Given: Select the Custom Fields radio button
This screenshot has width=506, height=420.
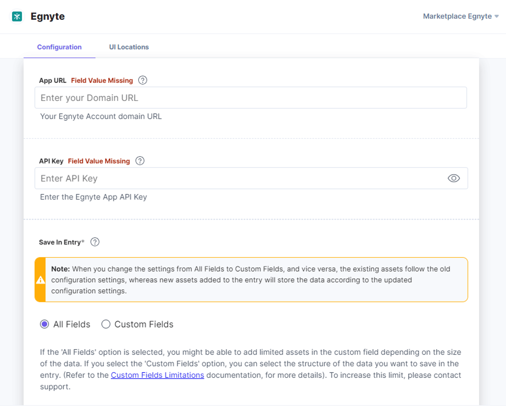Looking at the screenshot, I should [x=106, y=324].
